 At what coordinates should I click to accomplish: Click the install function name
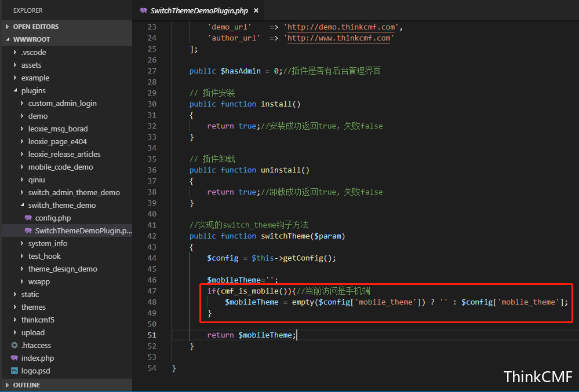(276, 104)
